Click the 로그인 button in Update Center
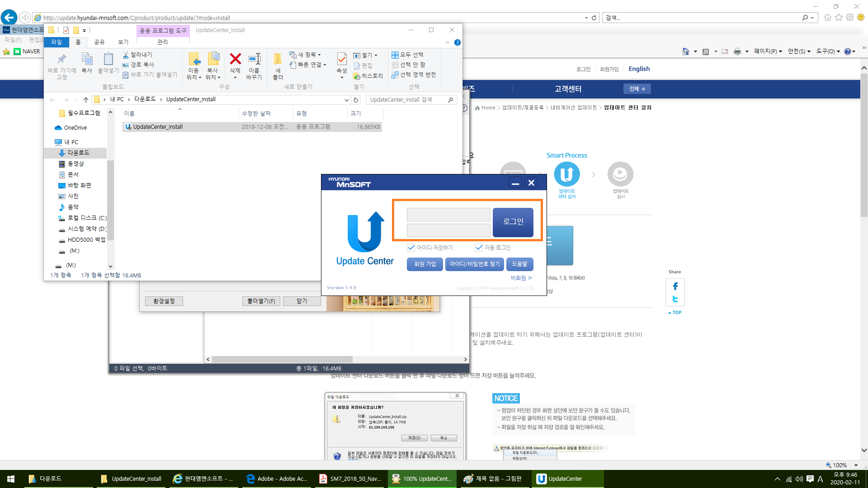Viewport: 868px width, 488px height. (x=513, y=222)
